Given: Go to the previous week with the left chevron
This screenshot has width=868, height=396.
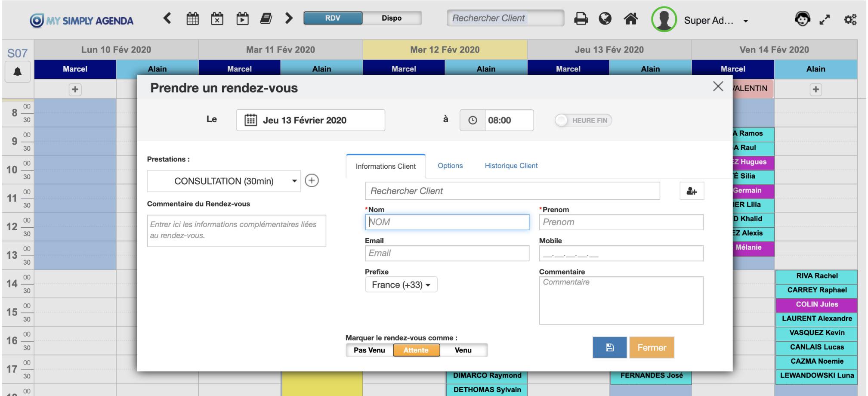Looking at the screenshot, I should tap(167, 18).
